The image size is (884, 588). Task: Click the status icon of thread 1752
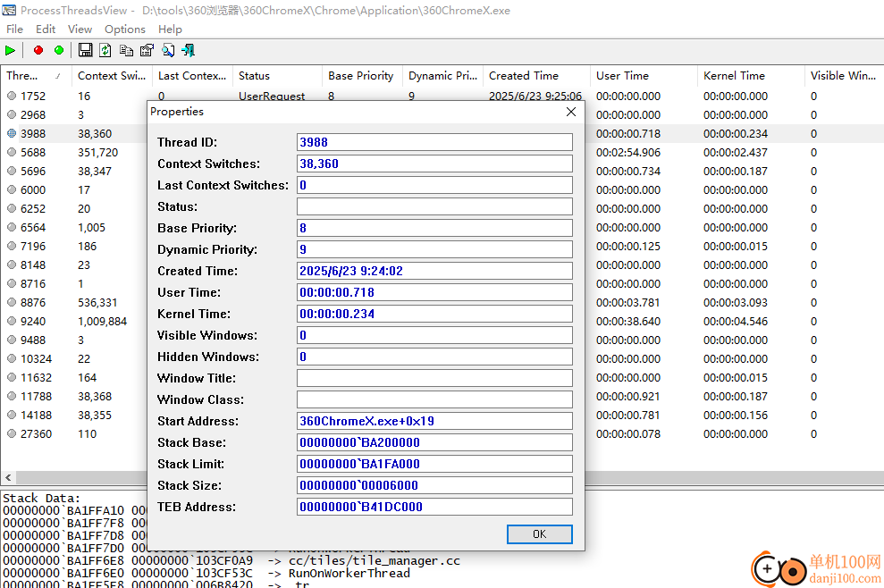[x=12, y=96]
